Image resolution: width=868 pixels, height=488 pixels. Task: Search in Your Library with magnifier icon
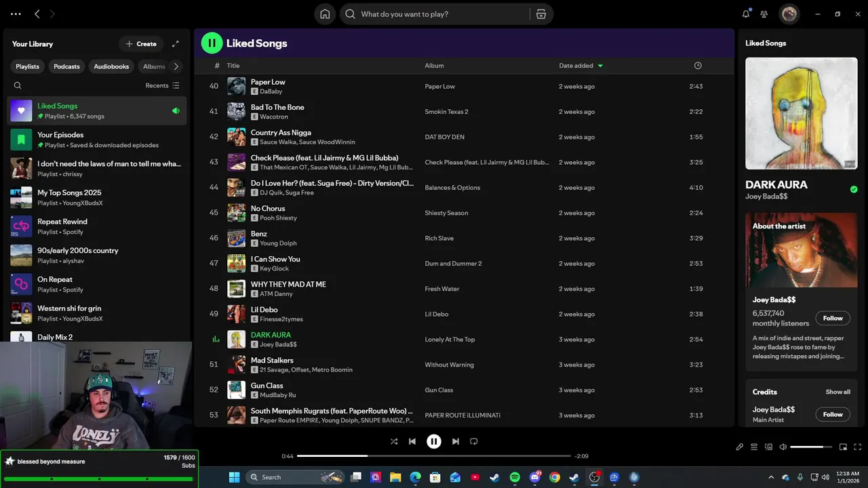coord(18,85)
